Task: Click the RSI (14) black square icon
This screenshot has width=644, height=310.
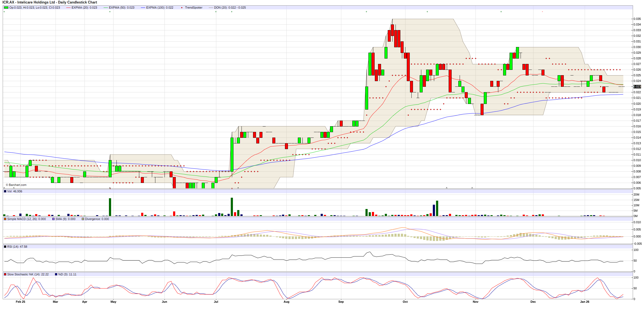Action: click(x=5, y=247)
